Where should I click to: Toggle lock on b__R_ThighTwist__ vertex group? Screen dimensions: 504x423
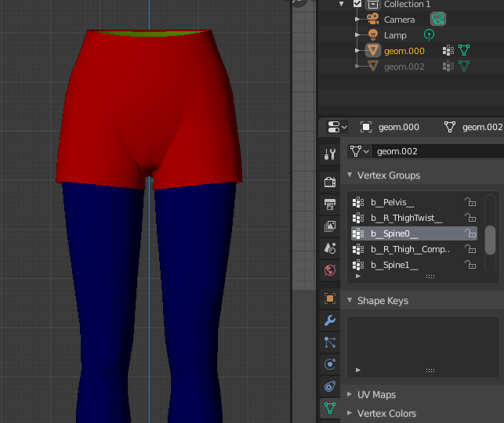(470, 218)
